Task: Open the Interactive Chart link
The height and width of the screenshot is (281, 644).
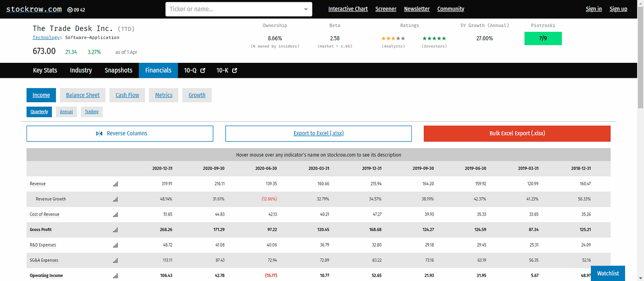Action: click(x=348, y=9)
